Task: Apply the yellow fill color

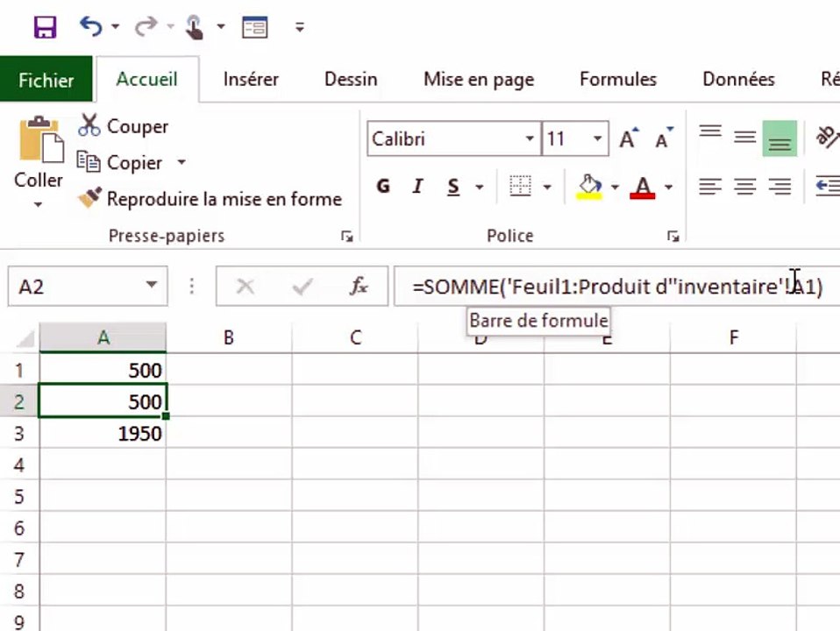Action: coord(589,187)
